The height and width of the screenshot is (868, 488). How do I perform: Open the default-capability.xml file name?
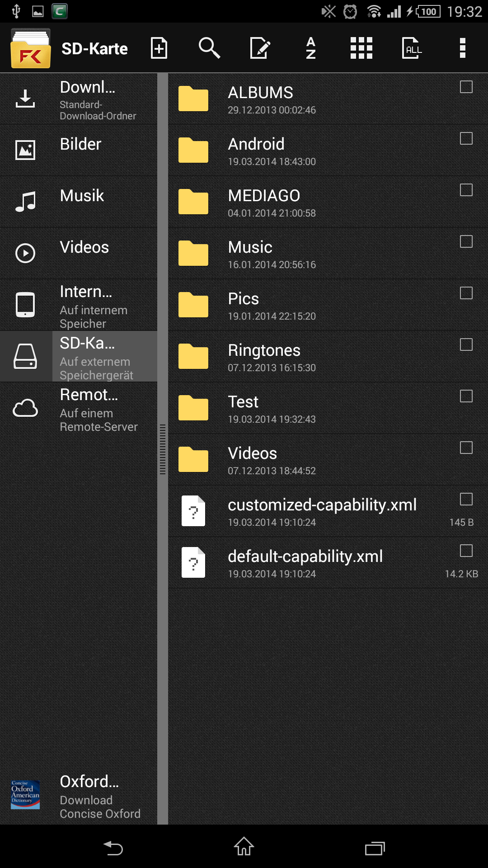tap(305, 557)
